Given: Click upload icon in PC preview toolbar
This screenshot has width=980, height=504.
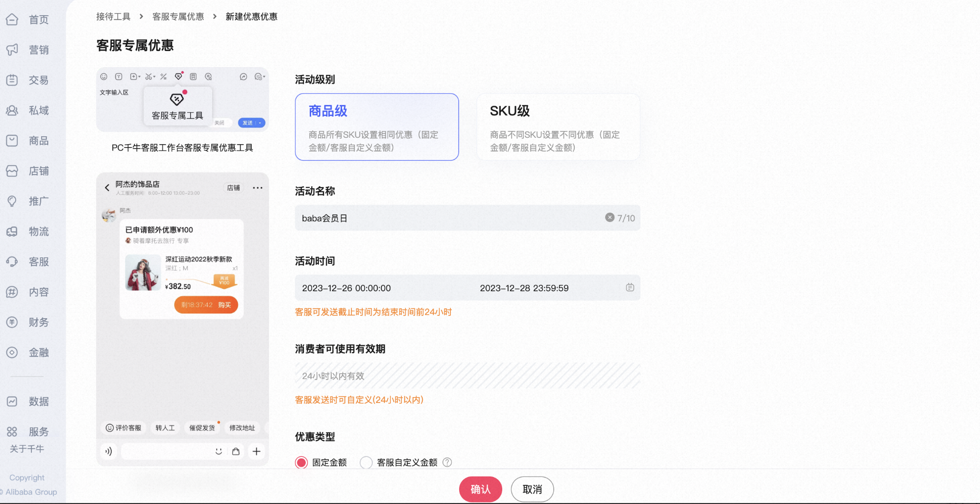Looking at the screenshot, I should (135, 76).
